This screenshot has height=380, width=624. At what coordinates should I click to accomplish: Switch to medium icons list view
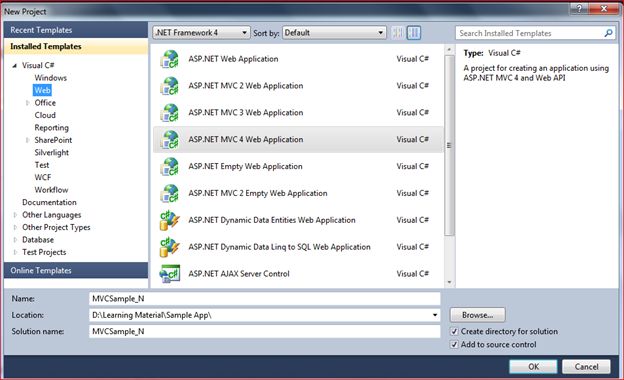[x=414, y=33]
